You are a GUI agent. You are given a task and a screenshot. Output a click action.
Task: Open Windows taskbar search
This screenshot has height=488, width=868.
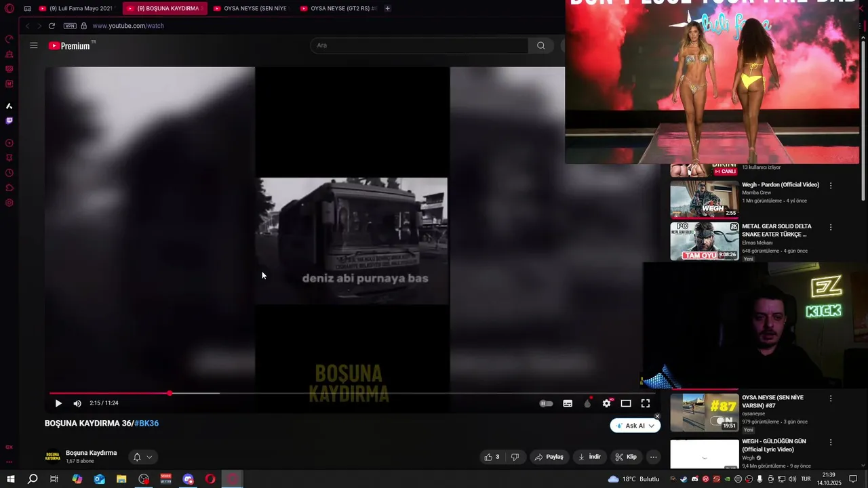coord(33,479)
